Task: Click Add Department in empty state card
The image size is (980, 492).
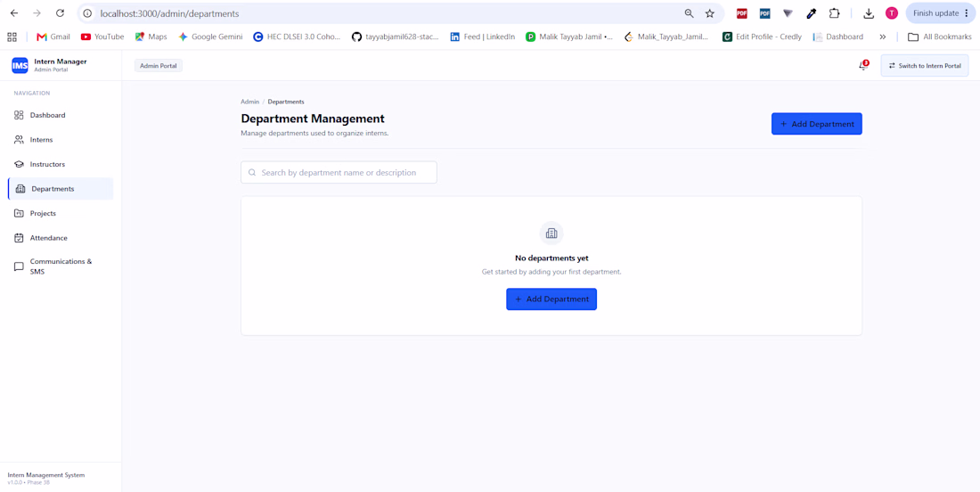Action: tap(551, 299)
